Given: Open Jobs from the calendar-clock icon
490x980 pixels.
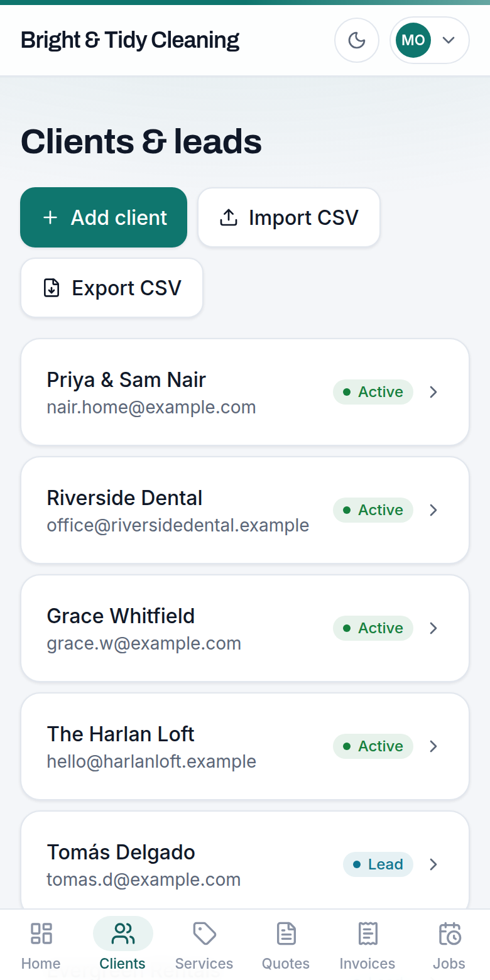Looking at the screenshot, I should (449, 945).
